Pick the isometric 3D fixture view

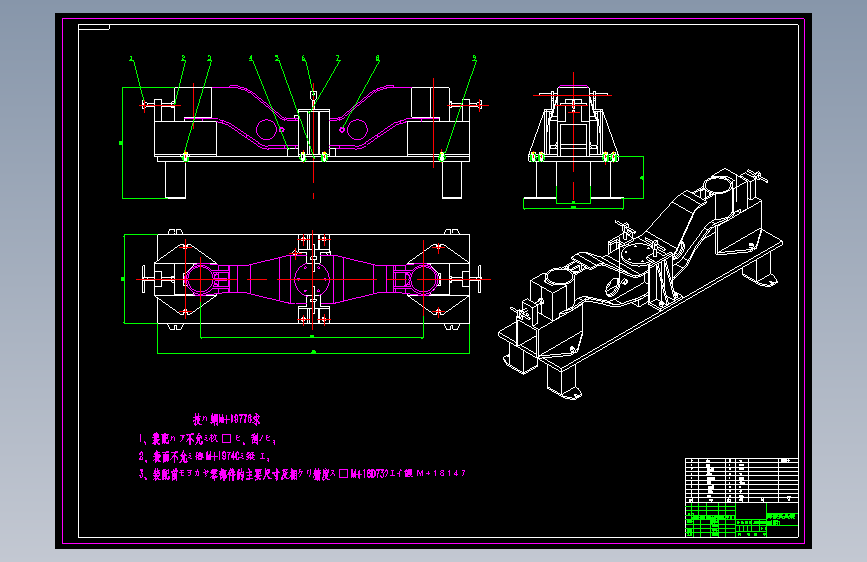tap(640, 284)
